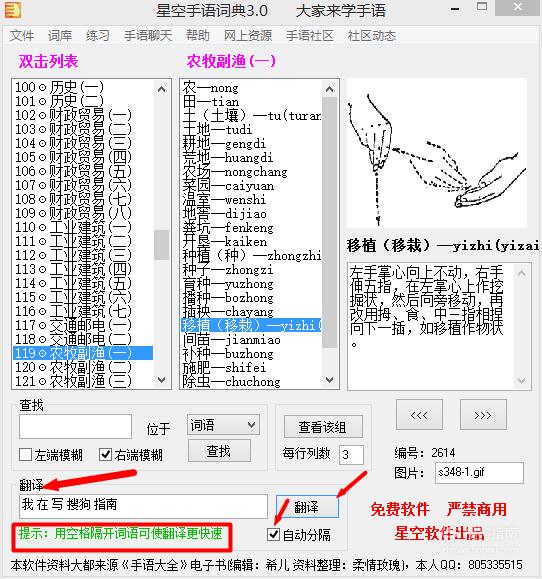Select category 113 工业建筑(四)

83,269
